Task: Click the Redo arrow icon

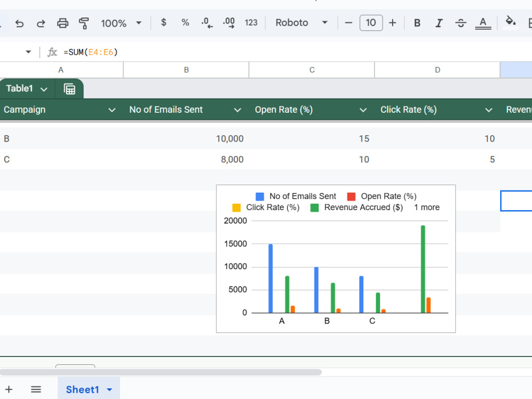Action: click(41, 23)
